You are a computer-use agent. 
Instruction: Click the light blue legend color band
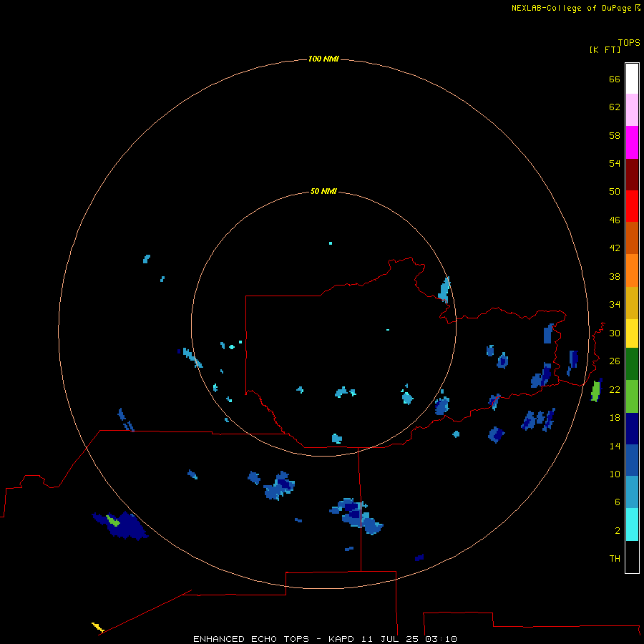632,492
